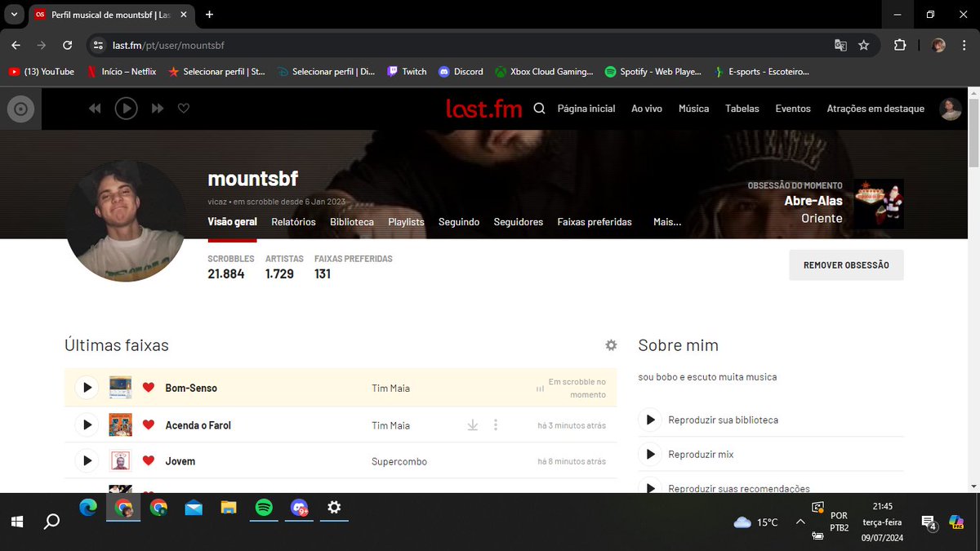980x551 pixels.
Task: Switch to the Seguidores tab
Action: (x=519, y=222)
